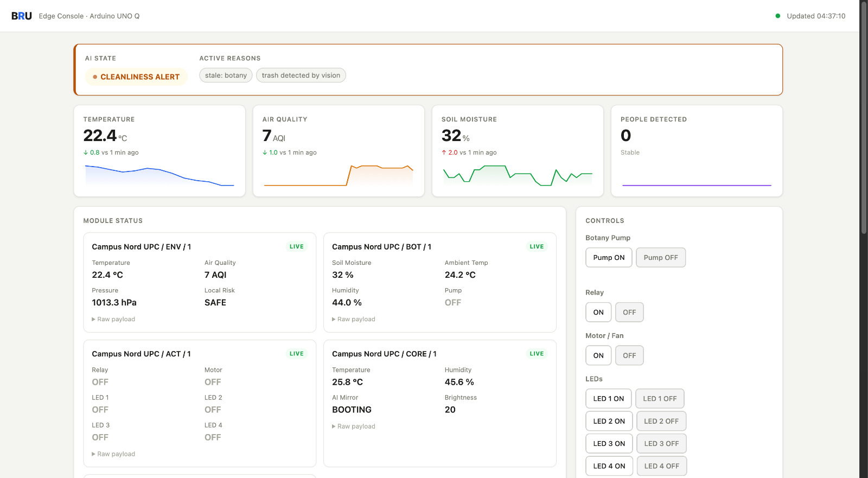Click the Brightness value 20
The width and height of the screenshot is (868, 478).
coord(450,410)
